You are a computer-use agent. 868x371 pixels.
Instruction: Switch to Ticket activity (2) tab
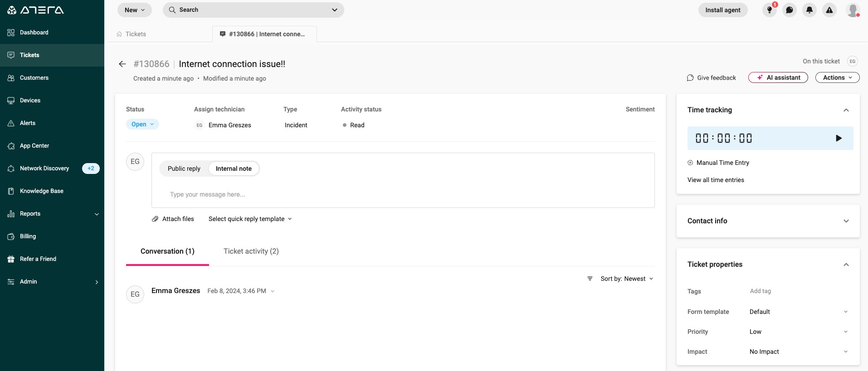[251, 251]
